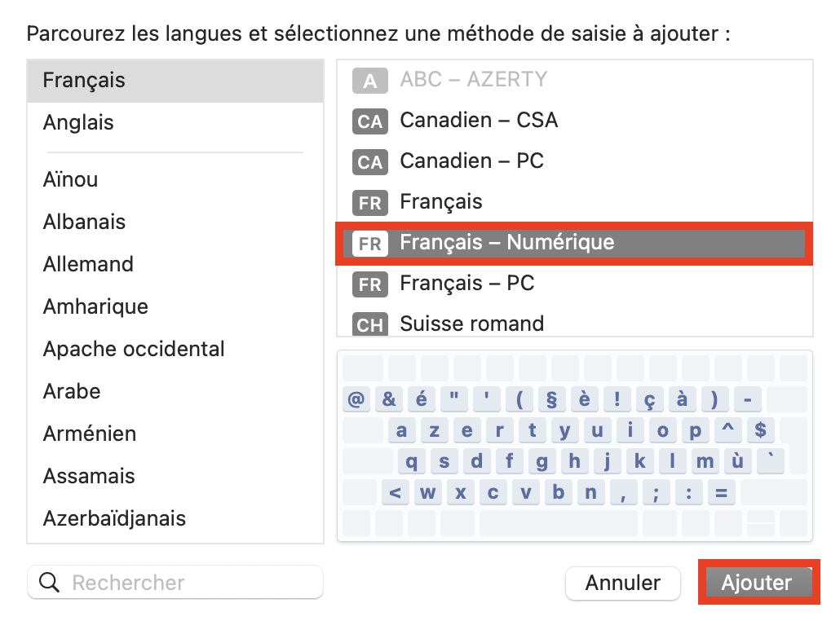Select Anglais in the language list

(78, 123)
